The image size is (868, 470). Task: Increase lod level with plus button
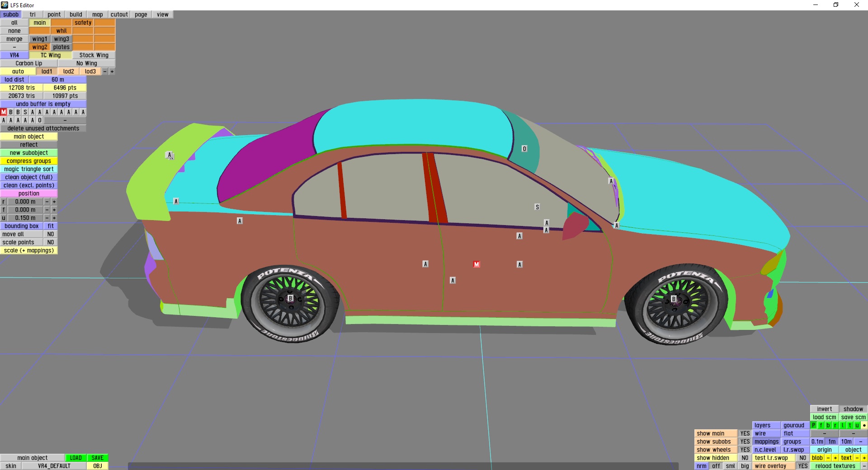[x=112, y=71]
